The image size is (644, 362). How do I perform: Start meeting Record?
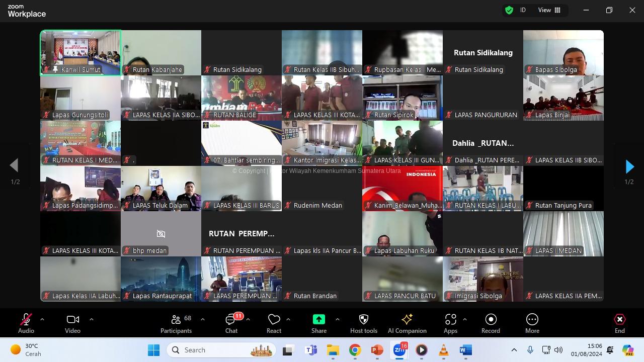pyautogui.click(x=491, y=323)
